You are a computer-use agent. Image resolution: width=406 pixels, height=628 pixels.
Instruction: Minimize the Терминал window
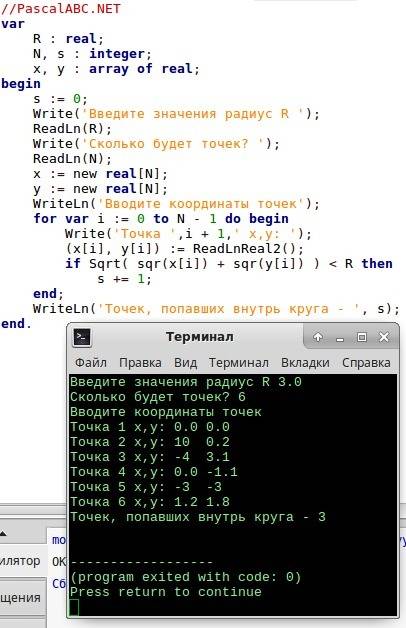(x=340, y=338)
